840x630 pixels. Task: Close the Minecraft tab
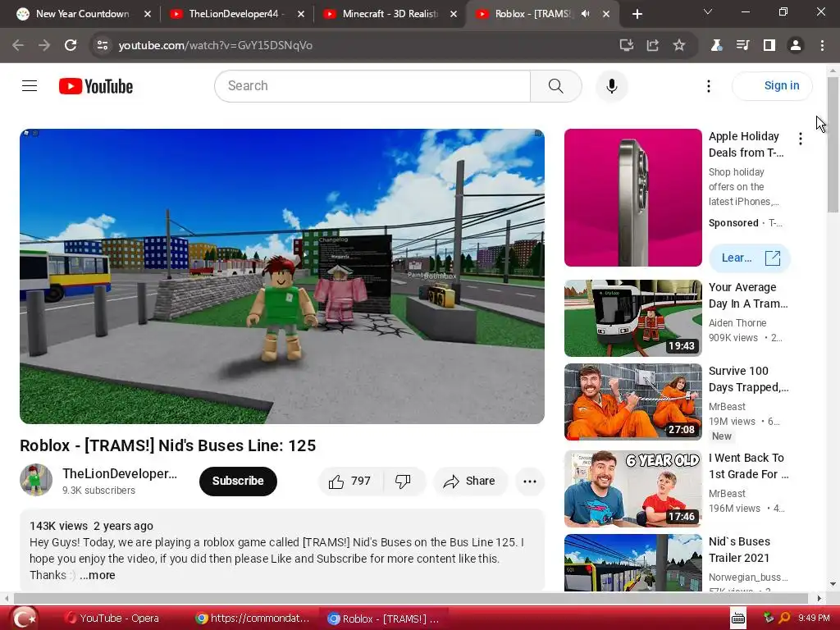pos(453,14)
